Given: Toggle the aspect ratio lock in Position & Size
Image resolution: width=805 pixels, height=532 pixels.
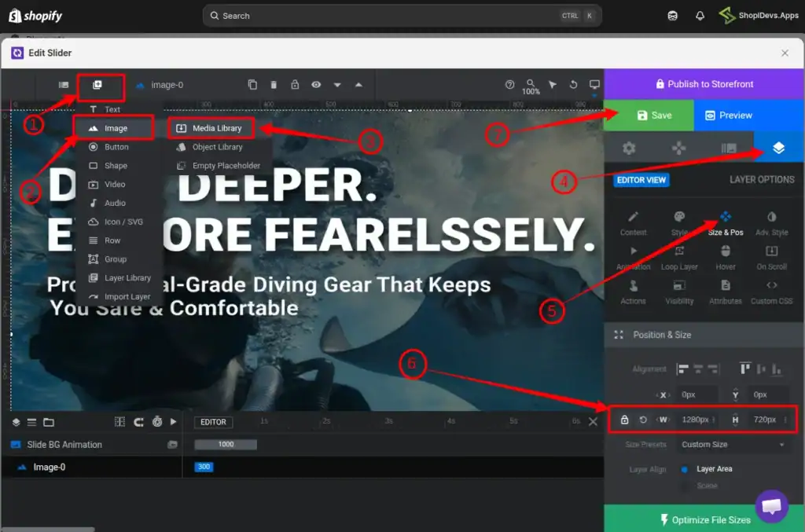Looking at the screenshot, I should (623, 420).
